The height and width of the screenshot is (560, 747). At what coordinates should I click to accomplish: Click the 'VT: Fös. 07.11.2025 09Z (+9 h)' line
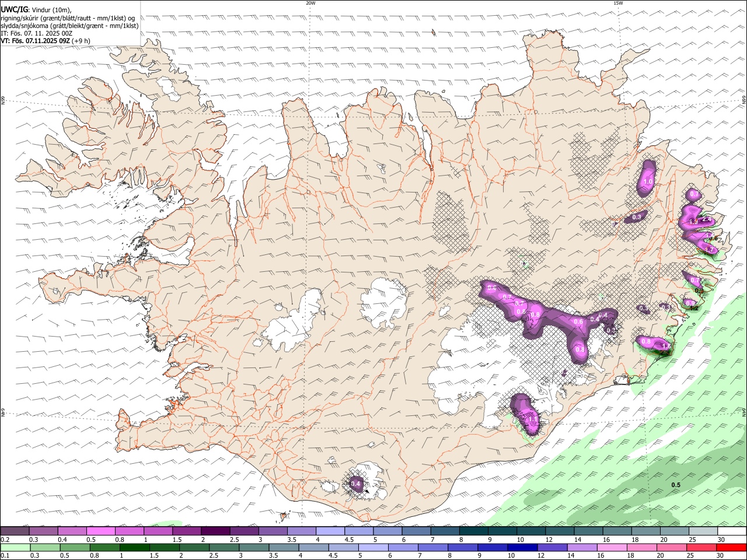(x=46, y=41)
